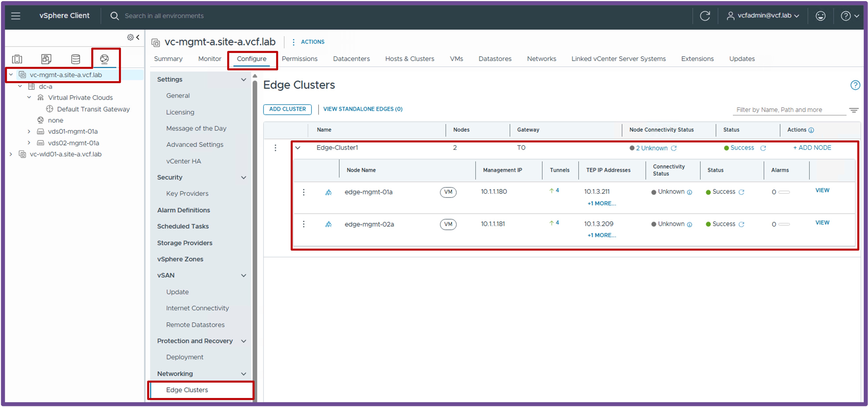Open vCenter HA settings
This screenshot has width=868, height=407.
[183, 161]
